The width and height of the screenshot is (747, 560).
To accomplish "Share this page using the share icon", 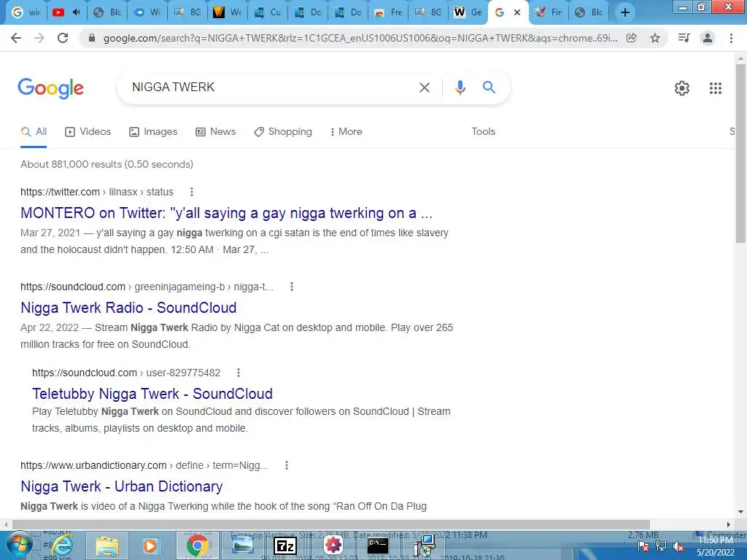I will [x=632, y=38].
